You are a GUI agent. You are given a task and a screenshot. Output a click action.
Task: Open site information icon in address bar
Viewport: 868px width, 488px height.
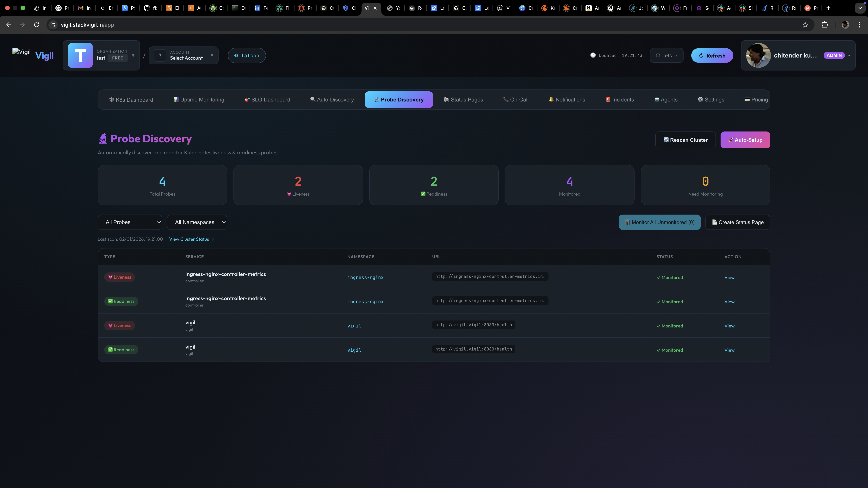point(53,25)
